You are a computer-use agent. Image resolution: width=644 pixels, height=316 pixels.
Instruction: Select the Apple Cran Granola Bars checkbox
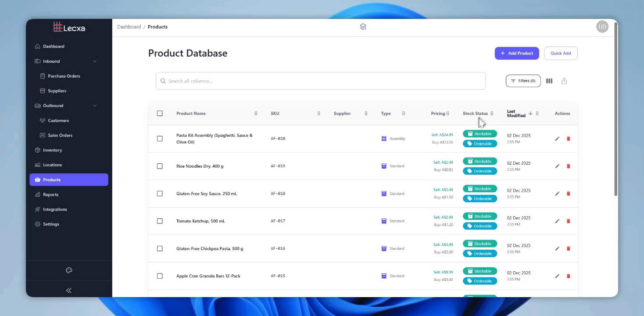tap(160, 276)
